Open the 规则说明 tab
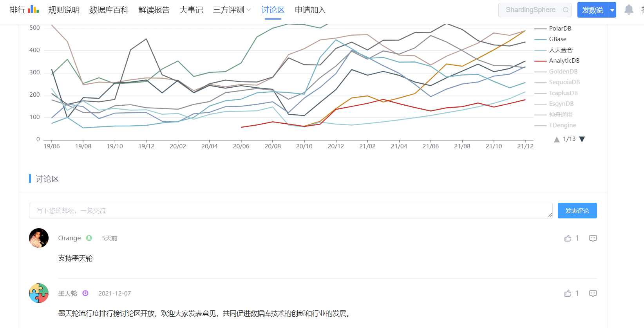 (64, 10)
